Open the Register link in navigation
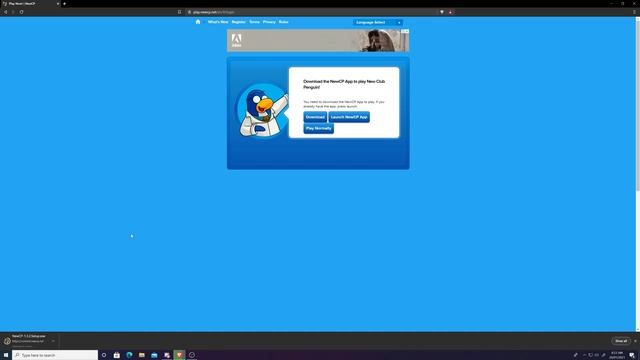 point(239,22)
